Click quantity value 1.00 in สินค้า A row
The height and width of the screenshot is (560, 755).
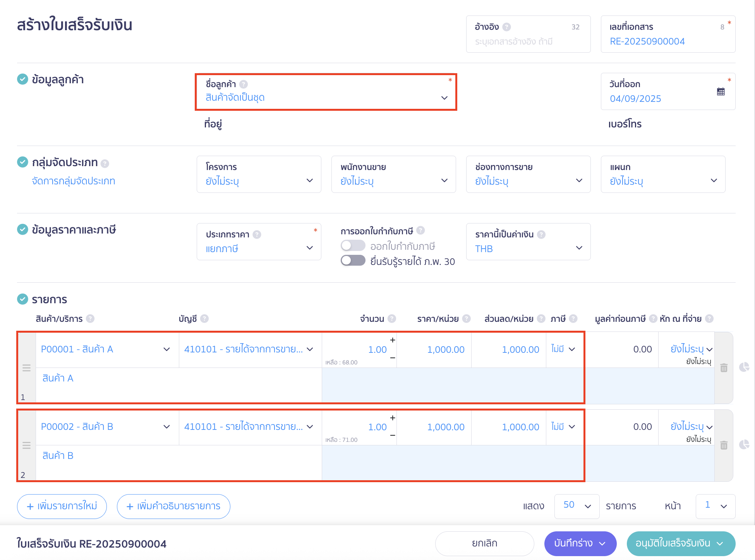coord(377,349)
